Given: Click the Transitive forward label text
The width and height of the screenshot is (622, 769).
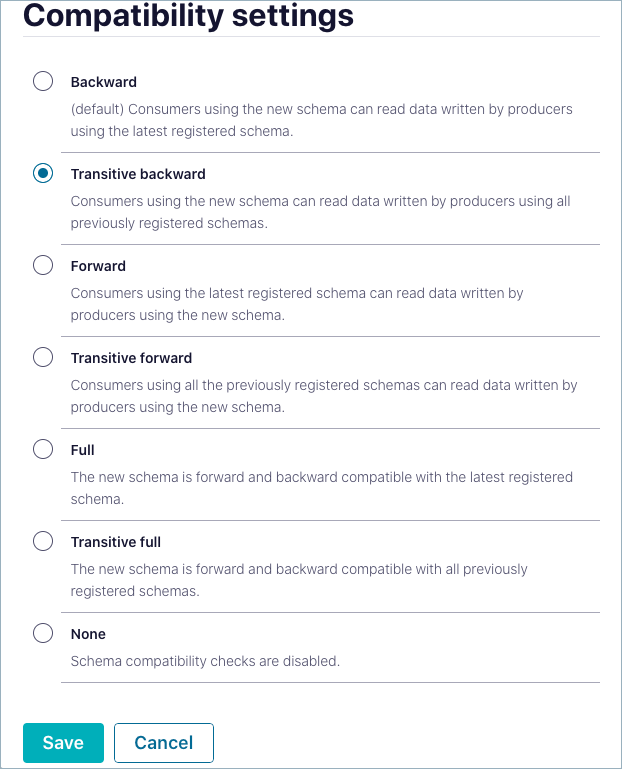Looking at the screenshot, I should (131, 358).
